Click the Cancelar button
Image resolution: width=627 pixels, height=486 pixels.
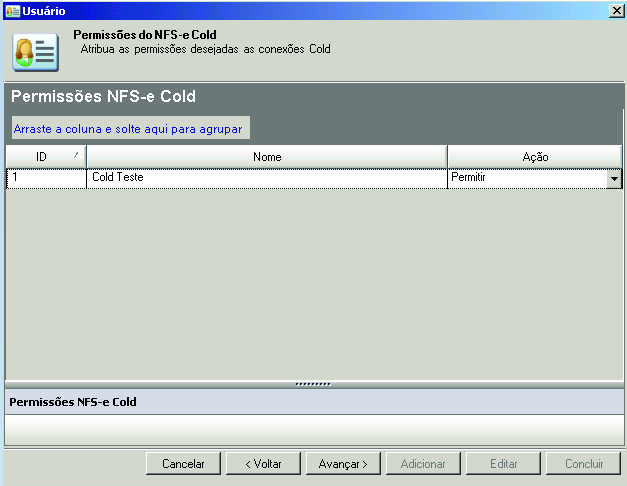pyautogui.click(x=183, y=464)
